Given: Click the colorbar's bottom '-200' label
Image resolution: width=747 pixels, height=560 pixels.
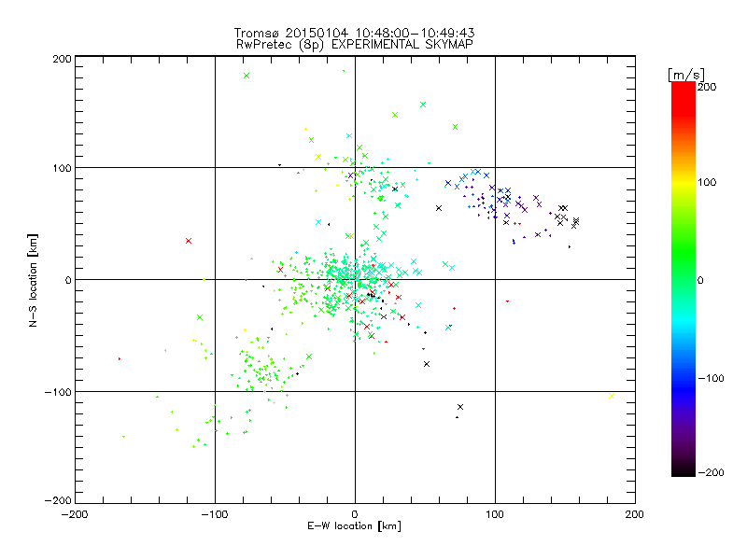Looking at the screenshot, I should pyautogui.click(x=711, y=472).
